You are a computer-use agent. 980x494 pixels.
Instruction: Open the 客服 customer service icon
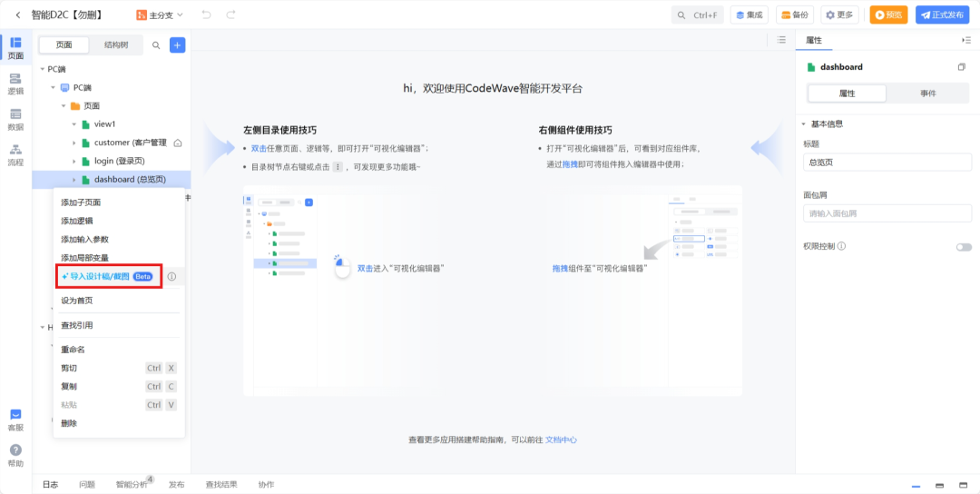click(15, 420)
